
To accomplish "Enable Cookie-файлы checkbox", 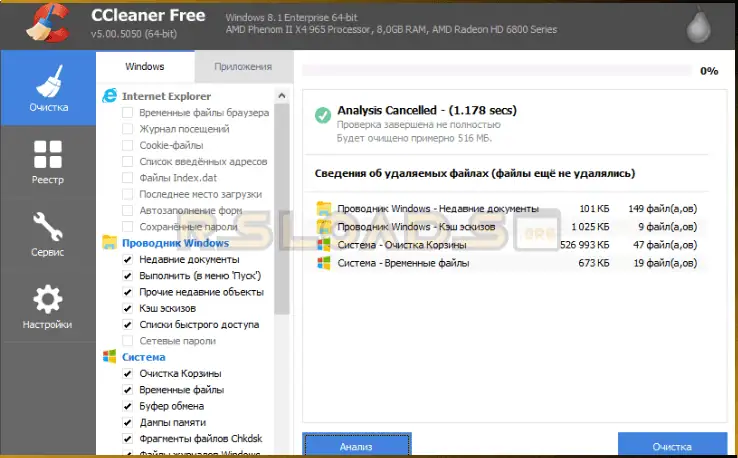I will tap(127, 145).
